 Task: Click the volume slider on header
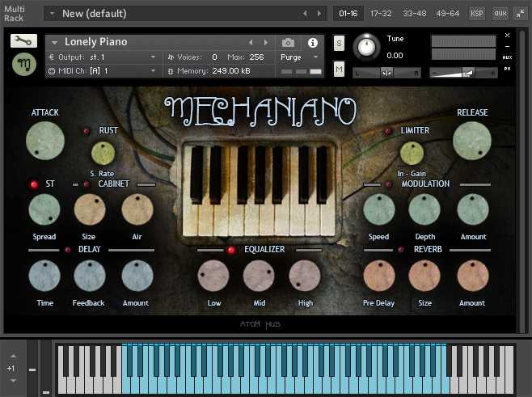tap(463, 73)
